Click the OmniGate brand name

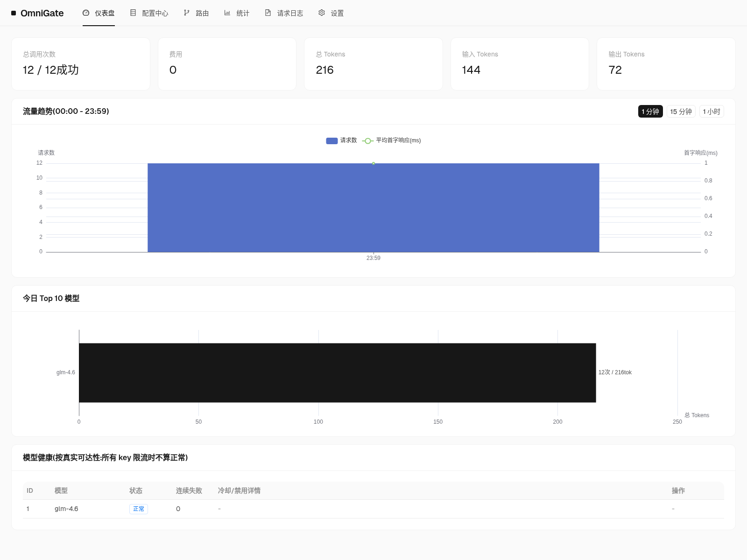point(42,13)
